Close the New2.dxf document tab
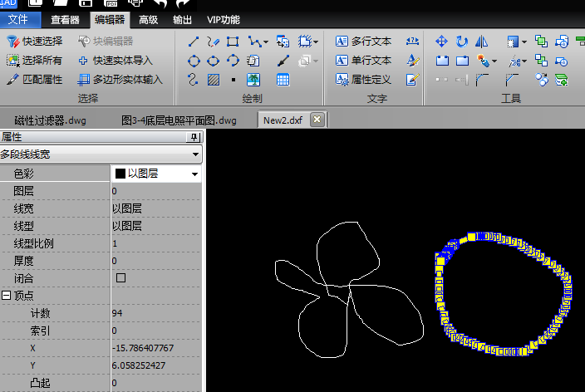585x392 pixels. point(317,120)
